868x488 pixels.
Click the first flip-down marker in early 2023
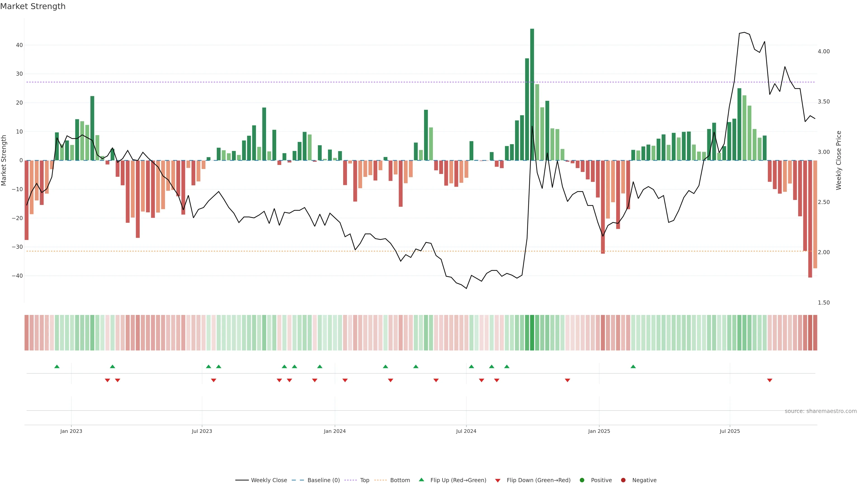[x=108, y=380]
